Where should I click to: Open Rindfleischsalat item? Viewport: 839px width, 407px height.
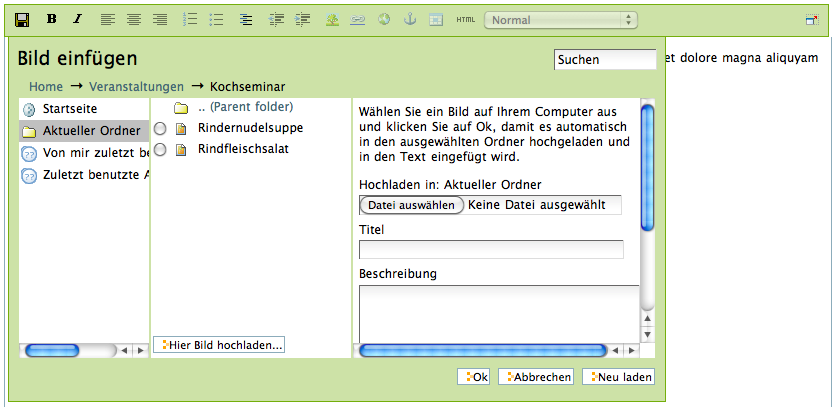pyautogui.click(x=243, y=149)
